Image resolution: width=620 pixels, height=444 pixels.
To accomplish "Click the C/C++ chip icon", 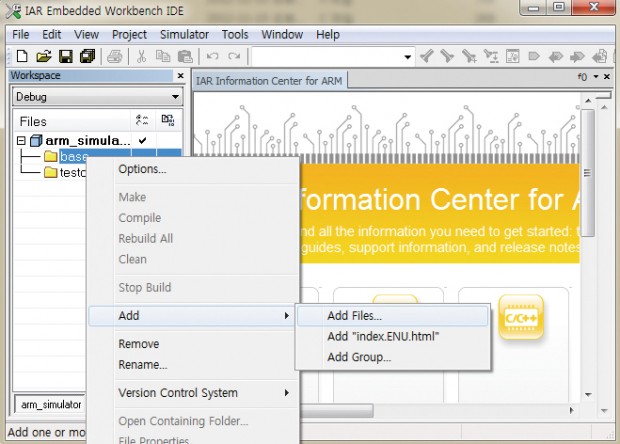I will (x=521, y=317).
